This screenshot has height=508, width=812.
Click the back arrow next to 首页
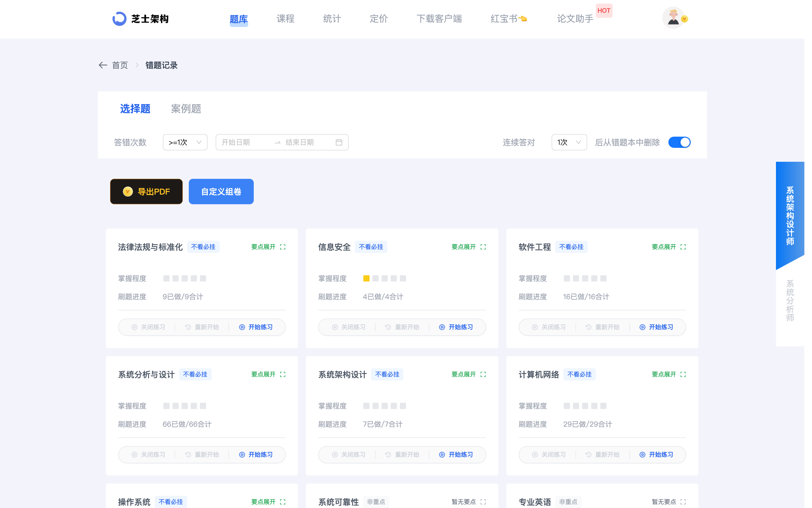coord(103,65)
